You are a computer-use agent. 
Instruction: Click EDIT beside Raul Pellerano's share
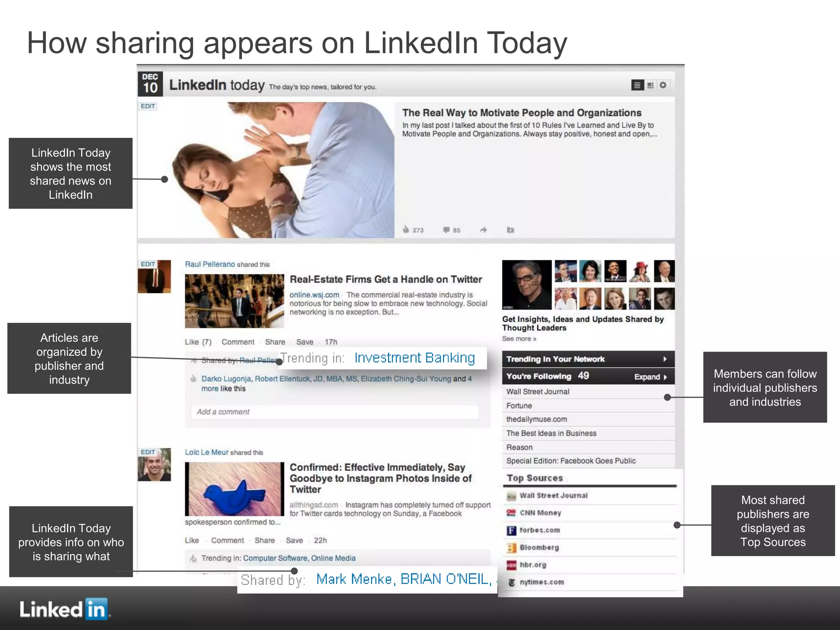click(148, 264)
